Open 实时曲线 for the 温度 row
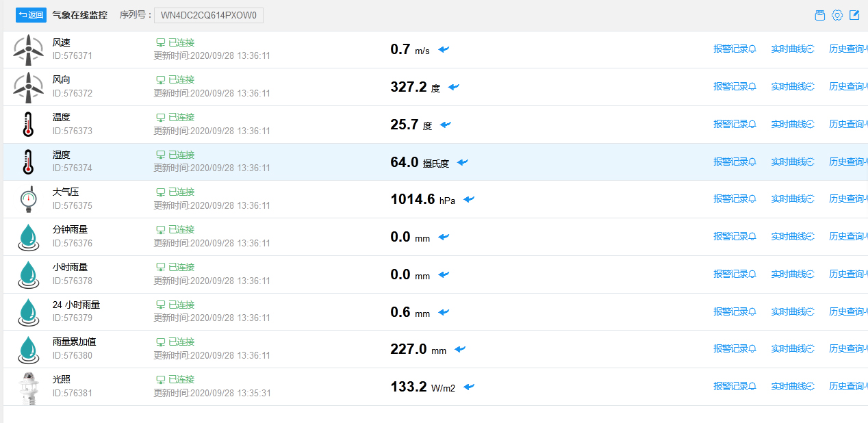The width and height of the screenshot is (868, 423). pyautogui.click(x=792, y=125)
